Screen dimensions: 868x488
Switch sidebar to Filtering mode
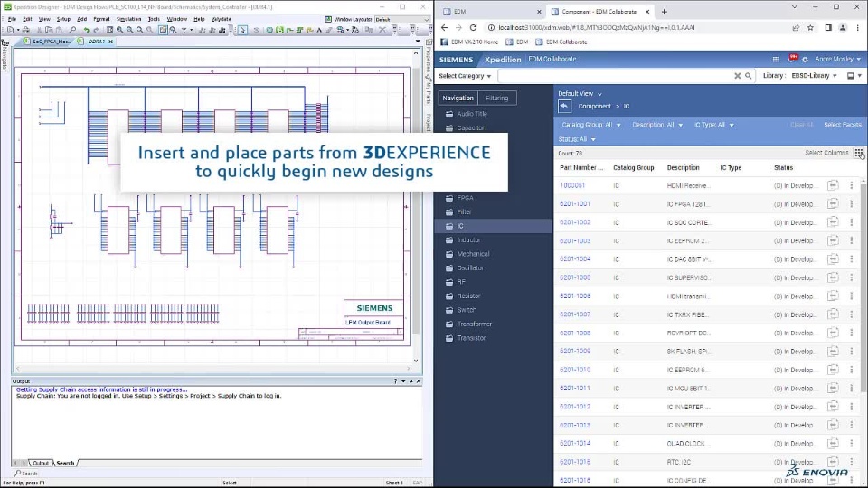[x=496, y=98]
